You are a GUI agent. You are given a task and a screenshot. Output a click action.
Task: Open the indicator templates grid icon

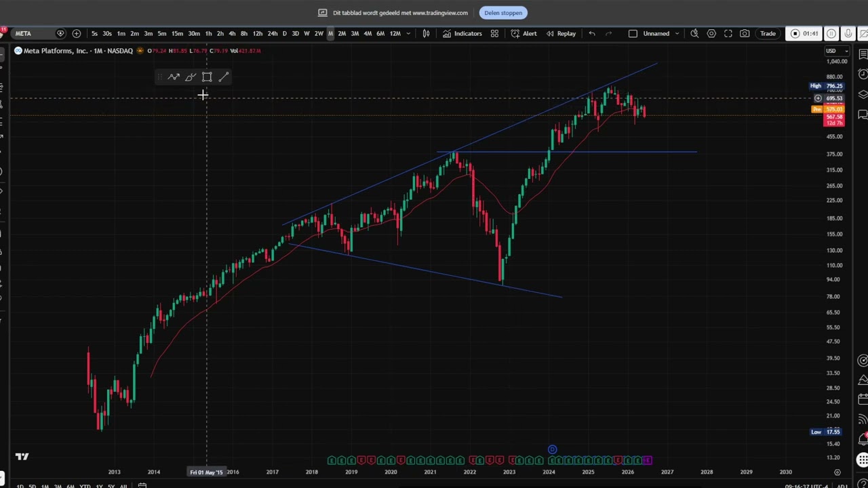[494, 33]
